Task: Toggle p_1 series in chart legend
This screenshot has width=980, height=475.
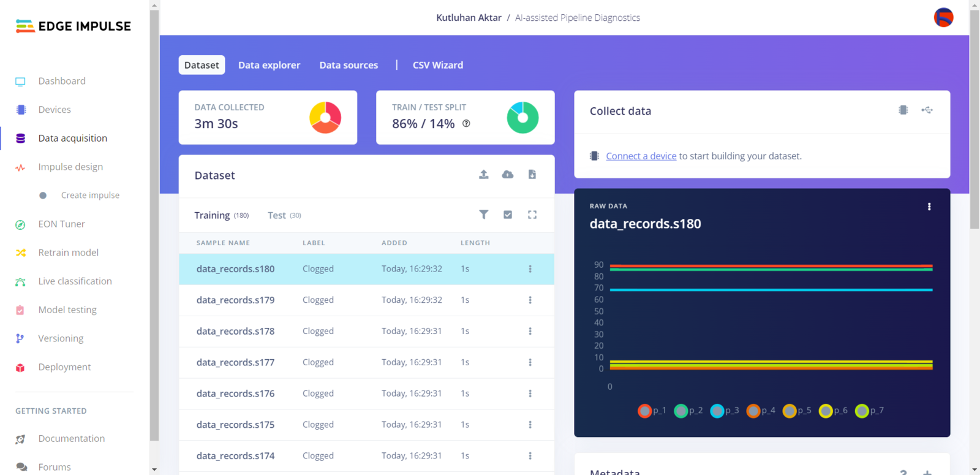Action: (x=652, y=411)
